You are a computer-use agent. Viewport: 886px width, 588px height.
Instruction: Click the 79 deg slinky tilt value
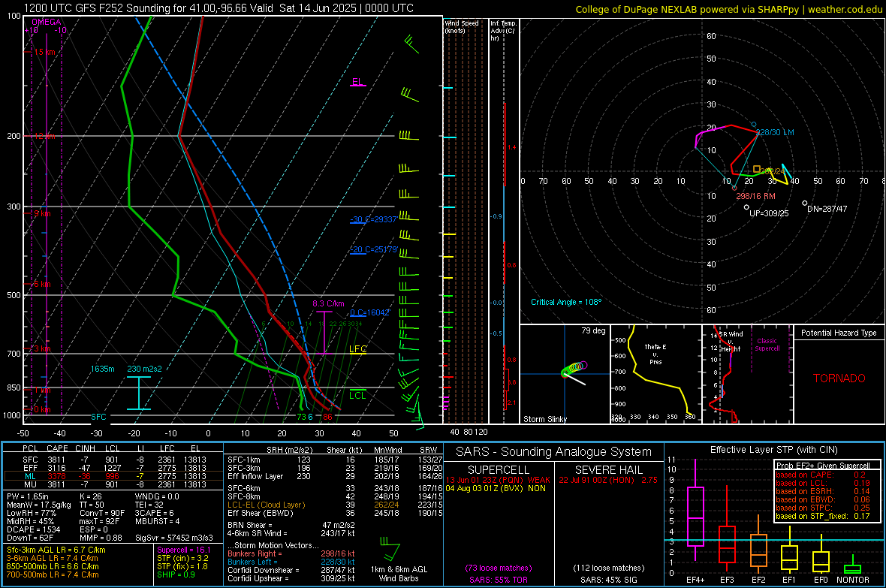[593, 330]
